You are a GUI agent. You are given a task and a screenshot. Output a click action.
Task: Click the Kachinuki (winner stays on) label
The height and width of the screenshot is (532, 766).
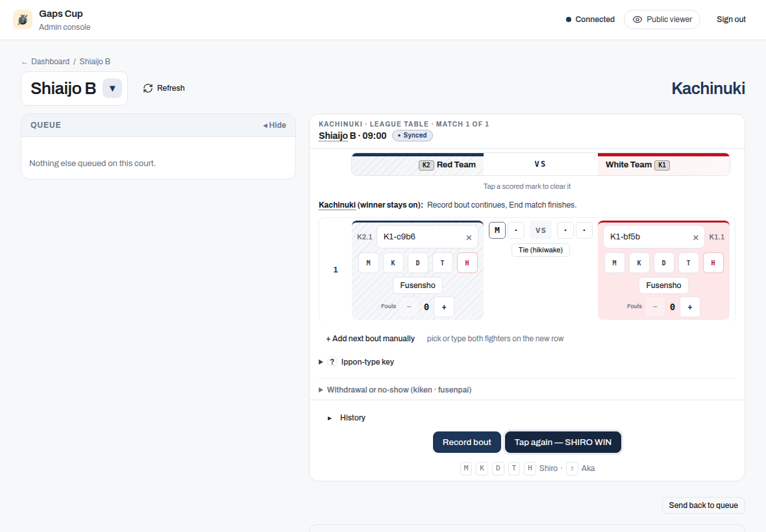(x=371, y=205)
